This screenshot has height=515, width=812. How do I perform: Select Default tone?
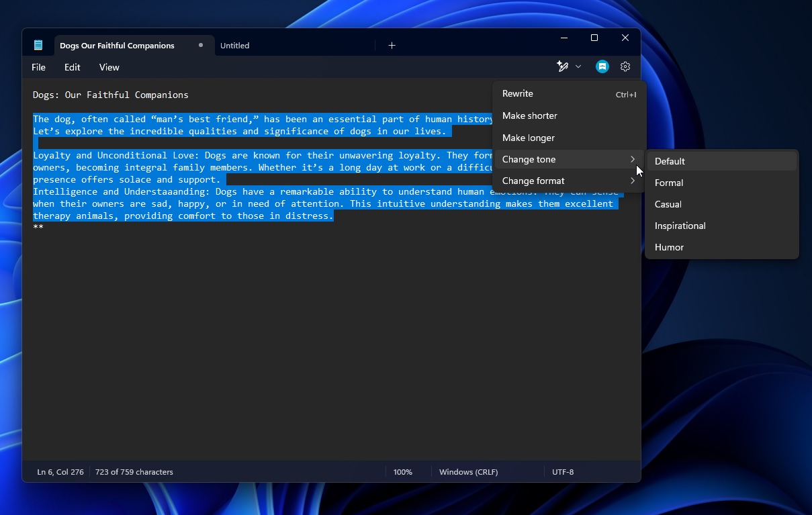pos(722,161)
